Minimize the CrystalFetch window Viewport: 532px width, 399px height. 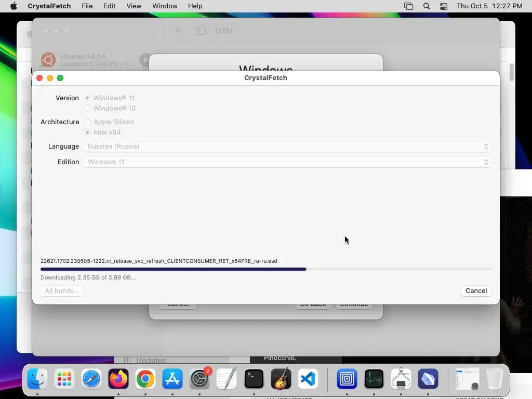(x=50, y=78)
